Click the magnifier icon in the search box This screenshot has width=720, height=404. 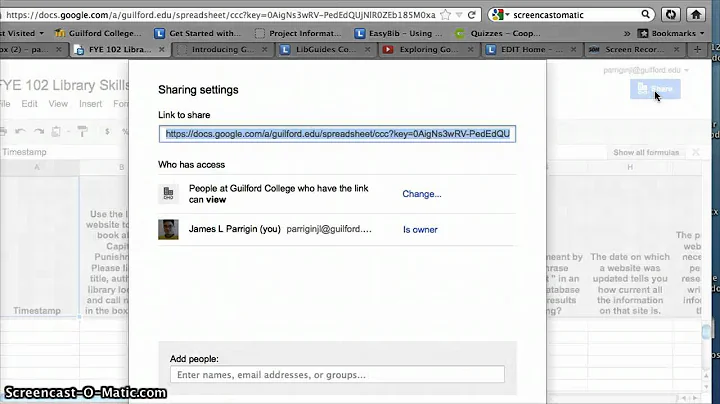(x=646, y=15)
